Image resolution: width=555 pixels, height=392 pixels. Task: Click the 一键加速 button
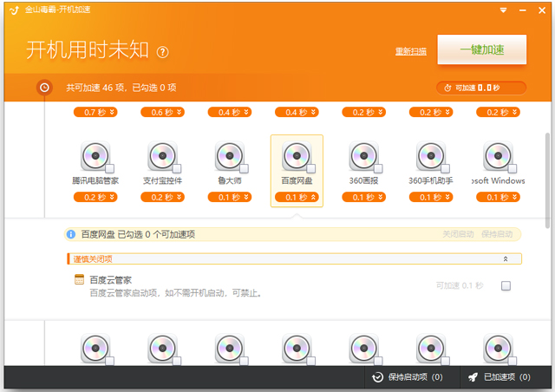pyautogui.click(x=481, y=49)
